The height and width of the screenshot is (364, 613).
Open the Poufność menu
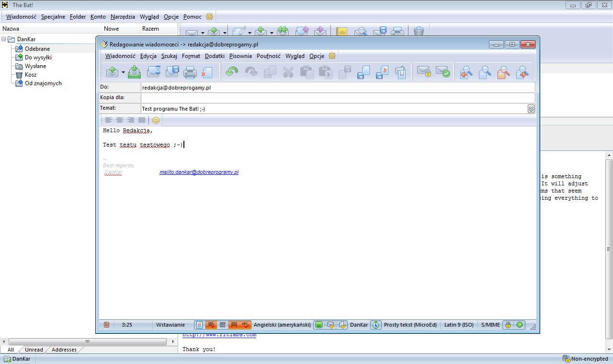269,56
